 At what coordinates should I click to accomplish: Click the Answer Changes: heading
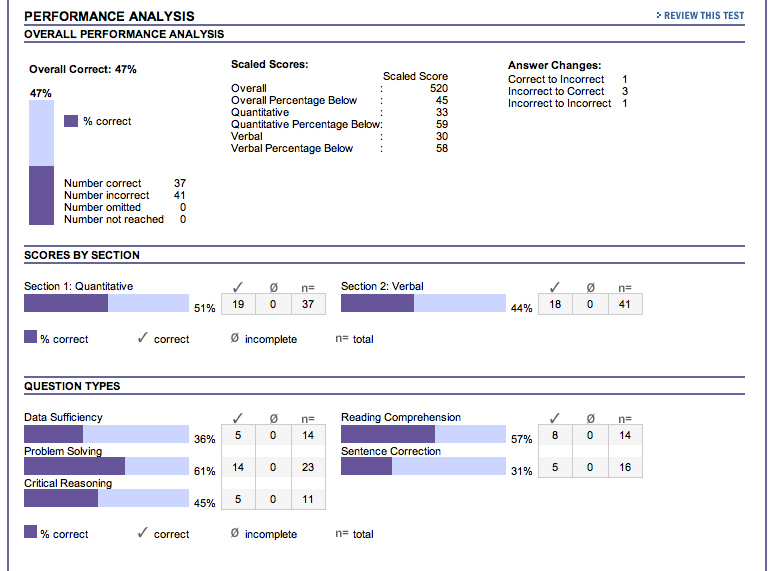(554, 65)
